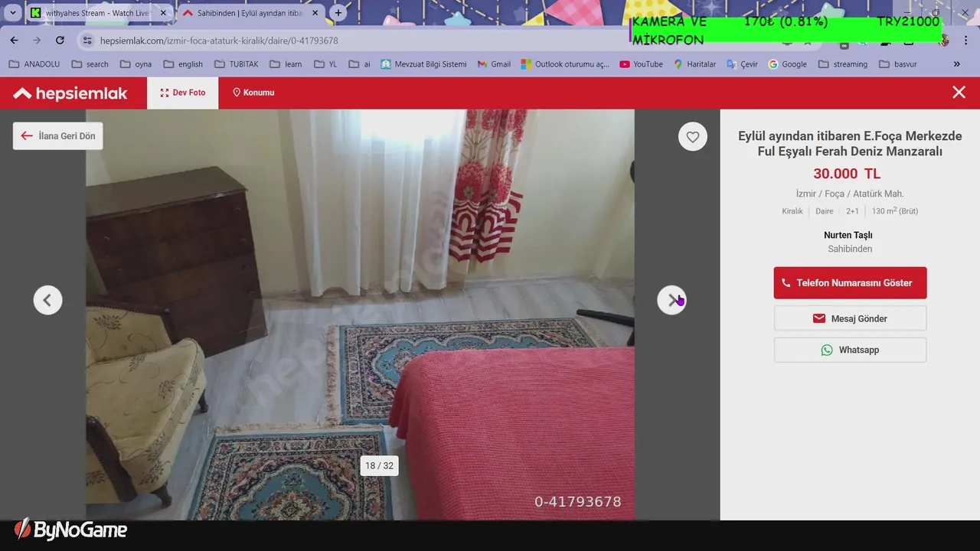Click the Kiralık listing attribute
This screenshot has width=980, height=551.
coord(792,211)
